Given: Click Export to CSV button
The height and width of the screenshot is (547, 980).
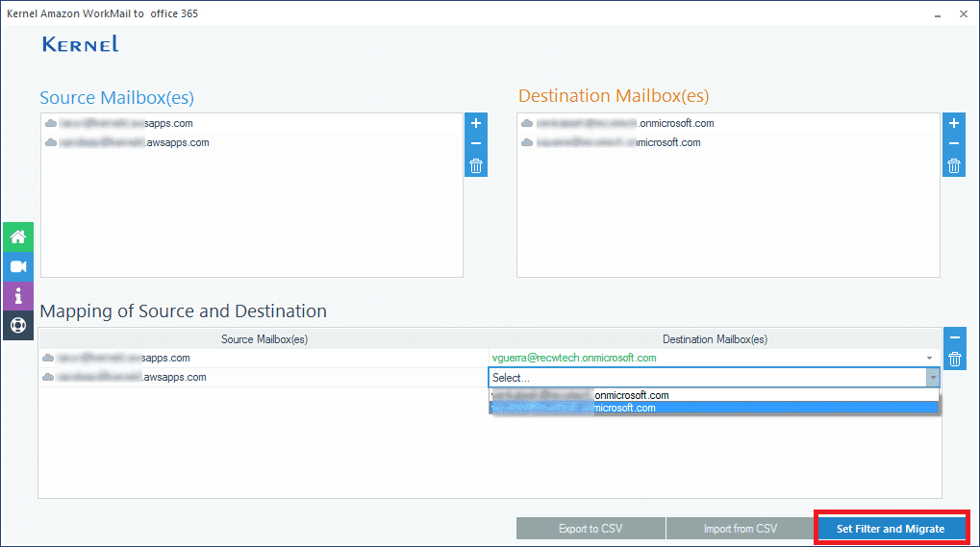Looking at the screenshot, I should tap(591, 529).
